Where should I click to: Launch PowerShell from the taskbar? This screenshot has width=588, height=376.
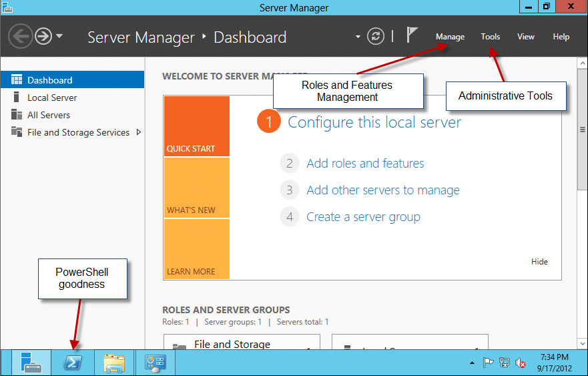(x=72, y=363)
